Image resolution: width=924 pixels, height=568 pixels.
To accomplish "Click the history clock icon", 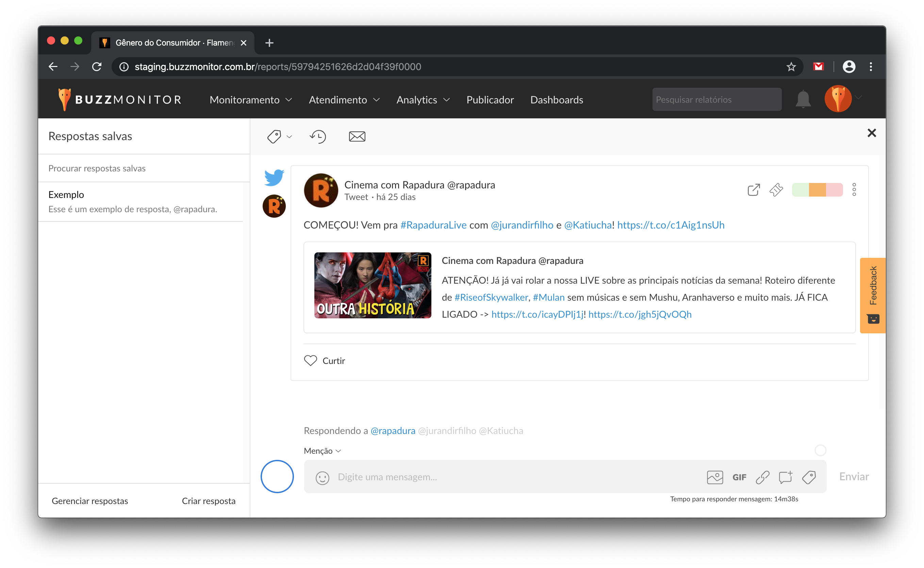I will click(318, 136).
